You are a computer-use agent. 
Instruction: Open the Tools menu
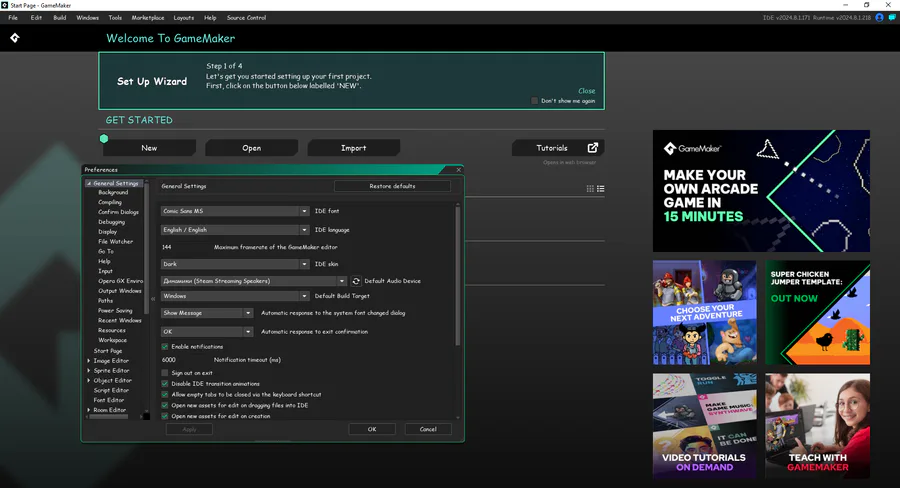115,18
